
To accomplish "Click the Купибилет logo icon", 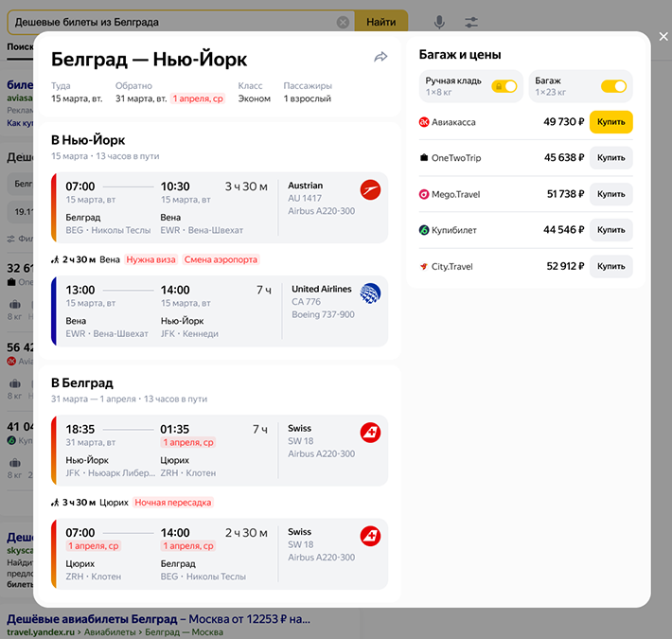I will [424, 230].
